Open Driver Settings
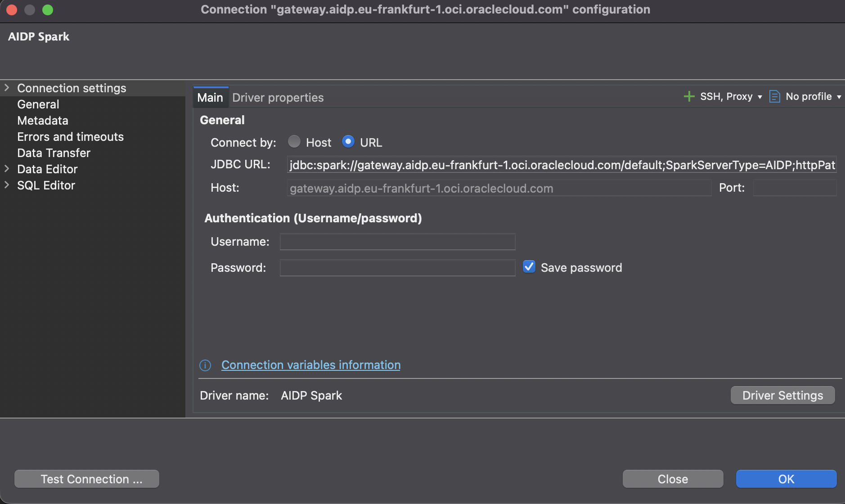 point(782,395)
